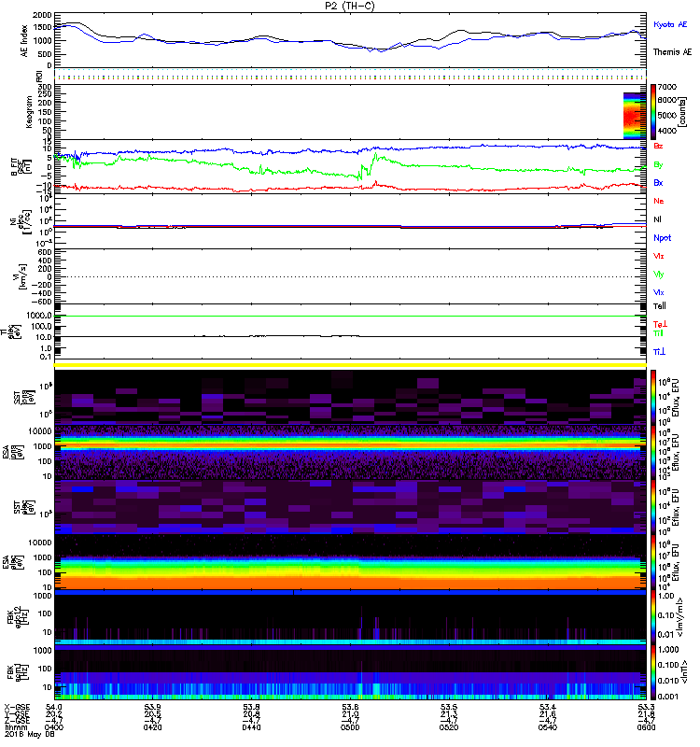700x747 pixels.
Task: Click the Eflux color bar beside SST panel
Action: 654,398
